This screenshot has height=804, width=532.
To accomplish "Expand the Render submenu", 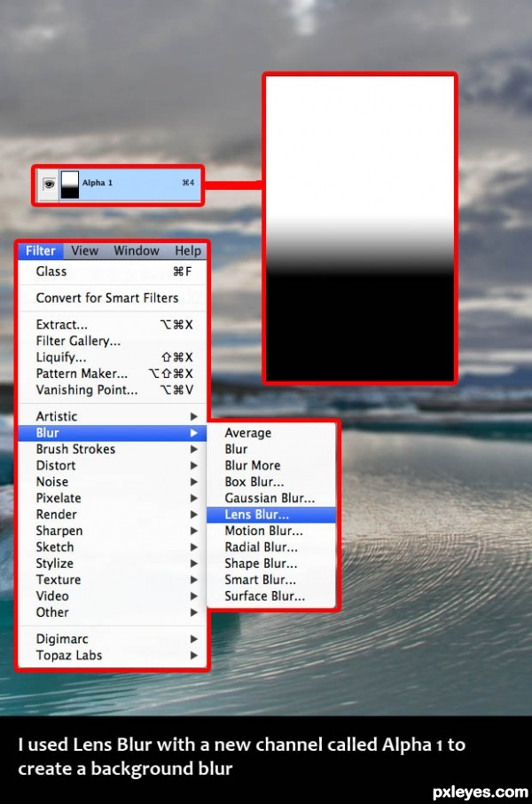I will [113, 515].
